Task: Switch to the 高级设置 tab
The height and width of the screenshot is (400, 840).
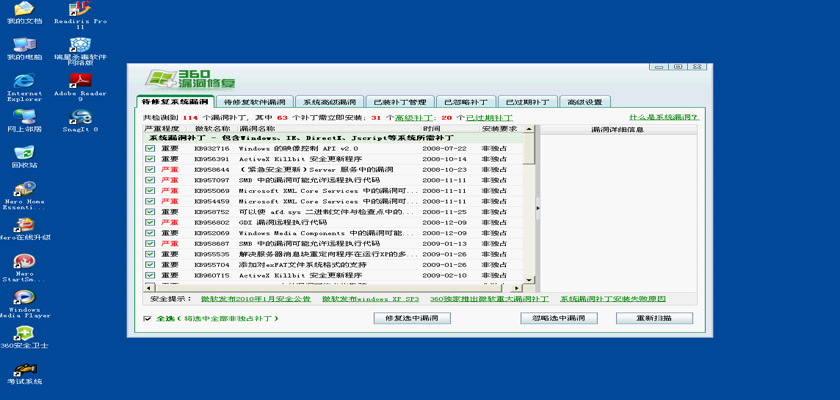Action: point(584,102)
